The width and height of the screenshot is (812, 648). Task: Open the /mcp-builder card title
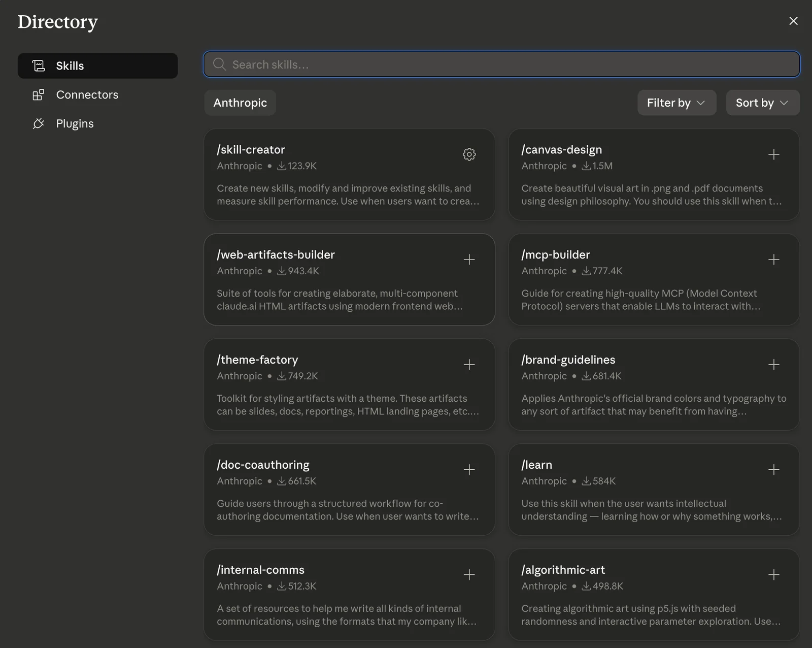tap(556, 255)
